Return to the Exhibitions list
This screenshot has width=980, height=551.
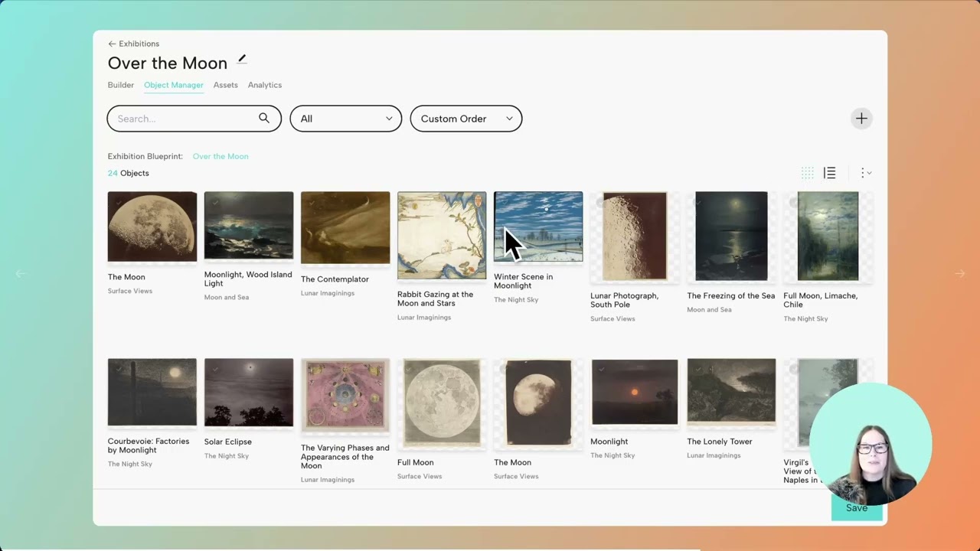[139, 44]
